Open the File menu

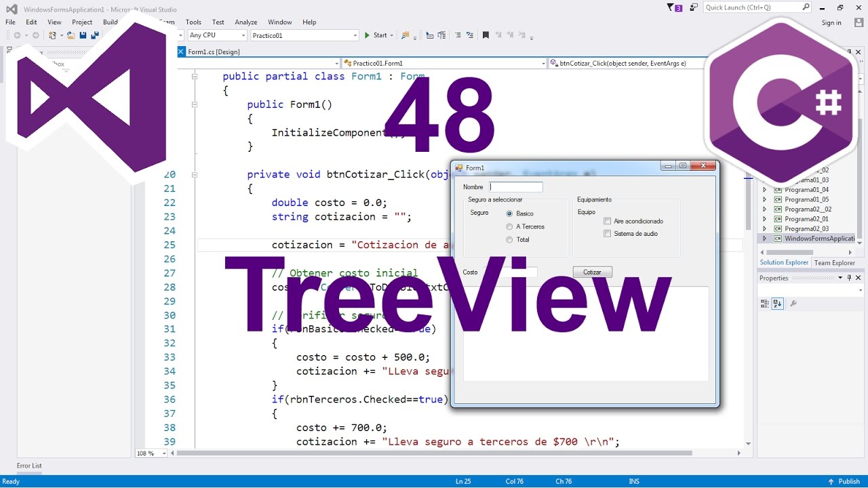coord(10,22)
